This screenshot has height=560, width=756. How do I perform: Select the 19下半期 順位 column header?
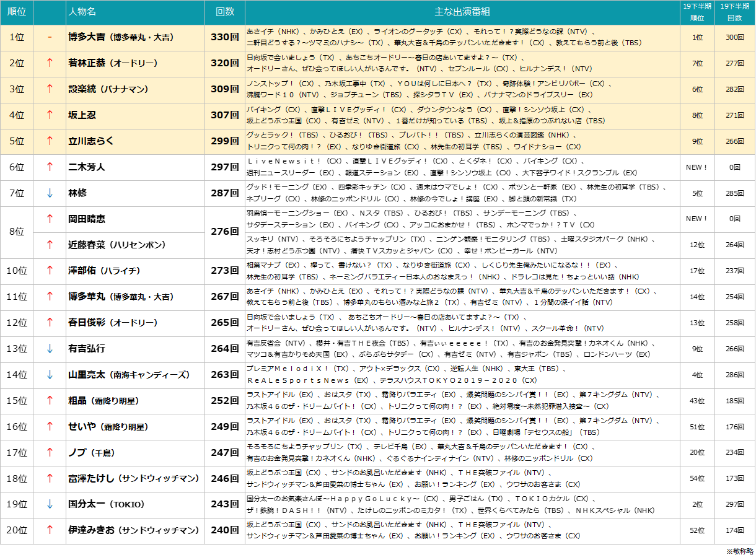697,12
